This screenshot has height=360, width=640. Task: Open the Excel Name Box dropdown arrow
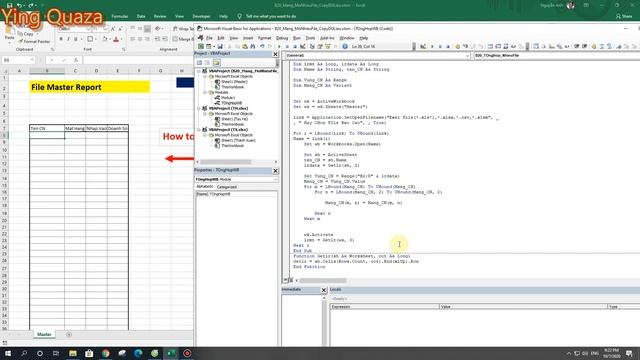point(32,60)
